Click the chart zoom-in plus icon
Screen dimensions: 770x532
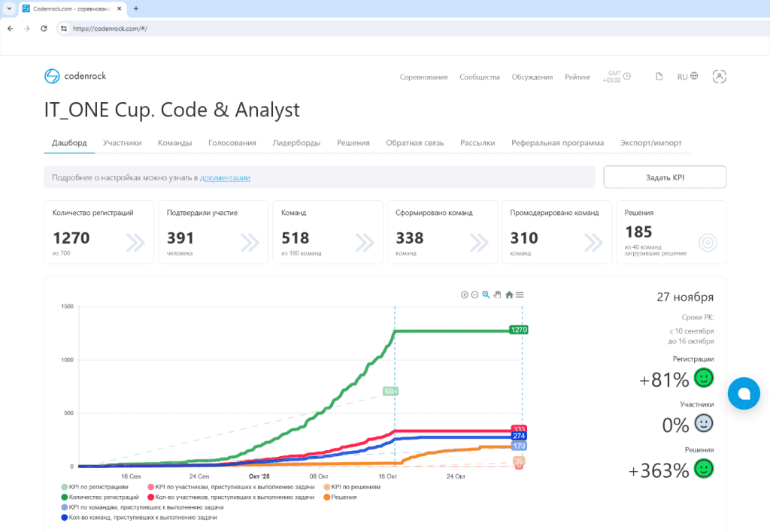[x=464, y=295]
